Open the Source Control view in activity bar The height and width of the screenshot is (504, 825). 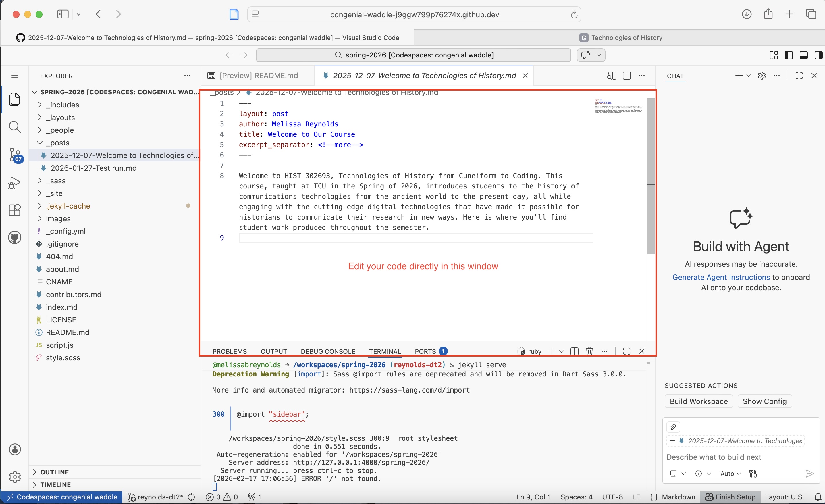coord(15,155)
